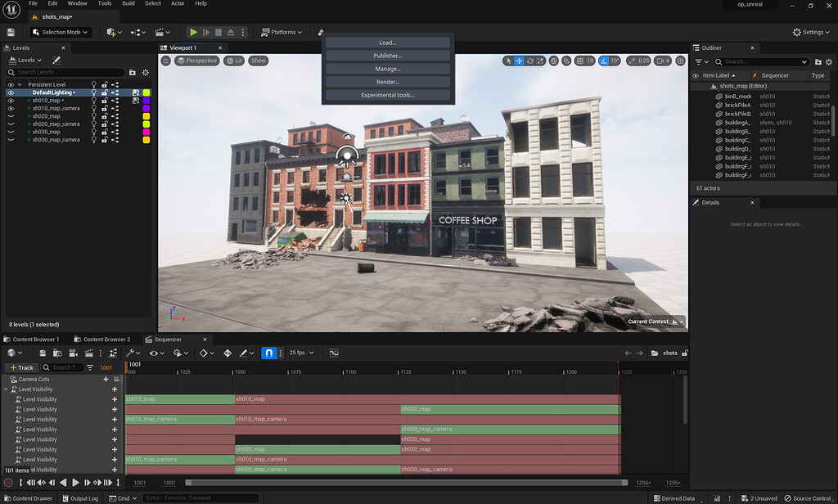Toggle visibility of sh020_map_camera level

(x=10, y=124)
